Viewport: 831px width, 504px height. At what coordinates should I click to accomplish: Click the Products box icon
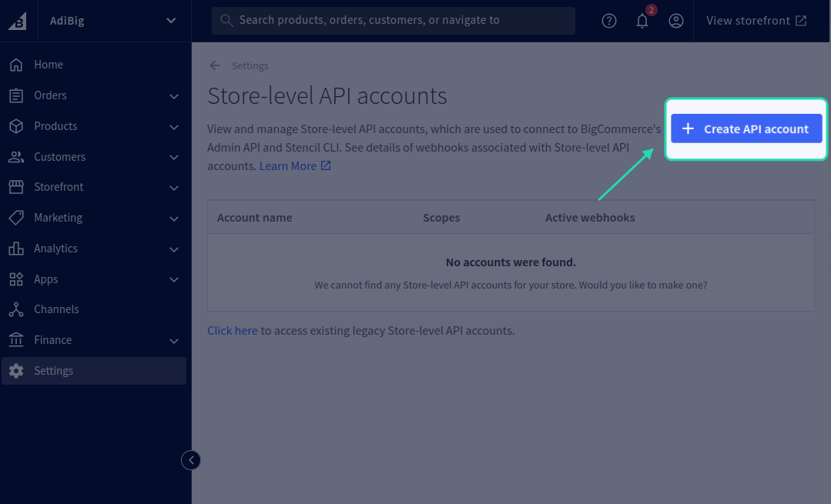(x=16, y=126)
